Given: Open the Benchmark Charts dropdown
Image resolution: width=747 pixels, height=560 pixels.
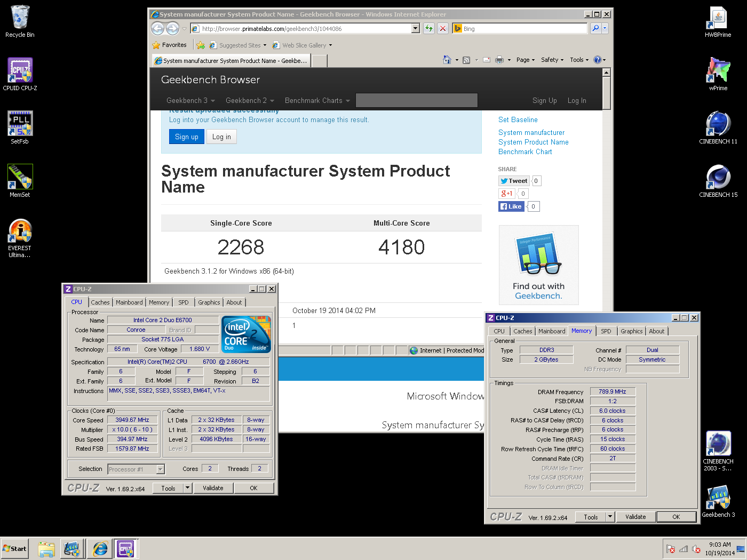Looking at the screenshot, I should pyautogui.click(x=317, y=100).
